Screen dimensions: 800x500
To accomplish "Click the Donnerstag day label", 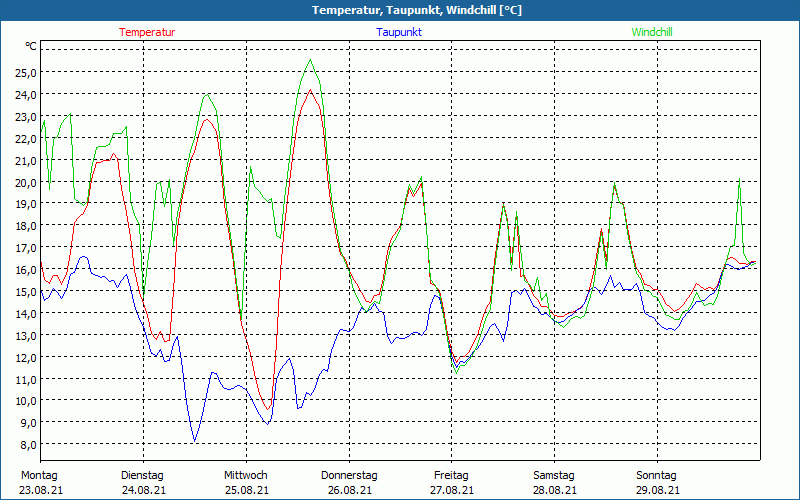I will tap(349, 476).
